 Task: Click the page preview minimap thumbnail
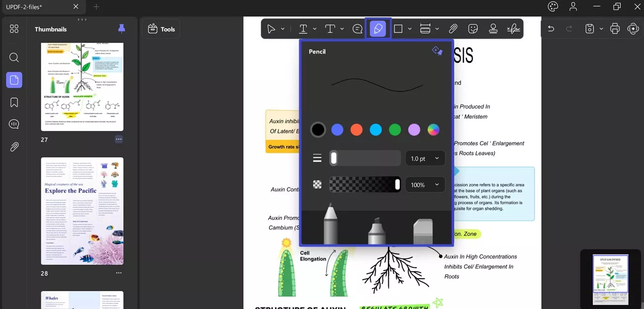[x=610, y=279]
